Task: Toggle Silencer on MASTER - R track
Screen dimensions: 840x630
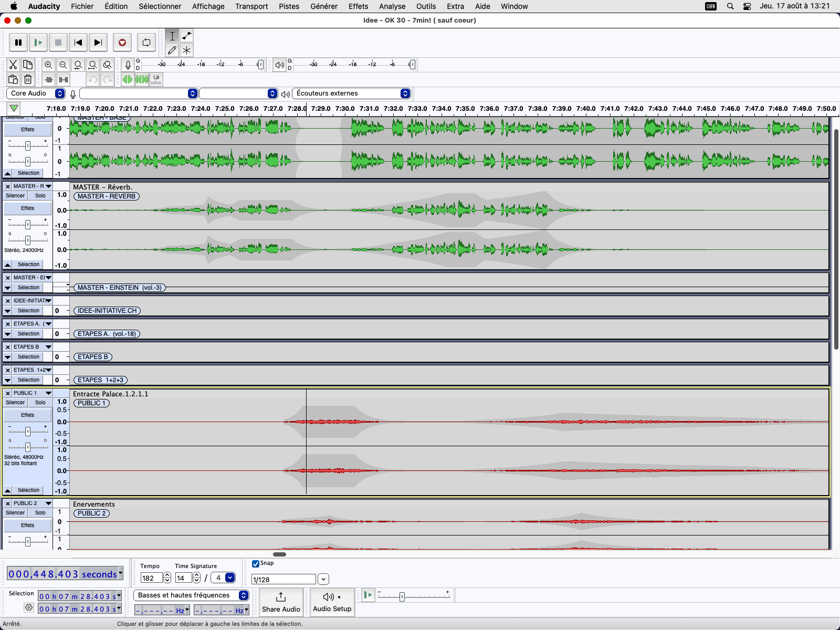Action: pyautogui.click(x=15, y=196)
